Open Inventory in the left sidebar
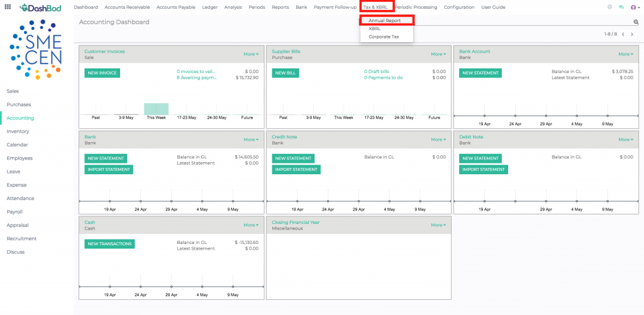 (18, 131)
